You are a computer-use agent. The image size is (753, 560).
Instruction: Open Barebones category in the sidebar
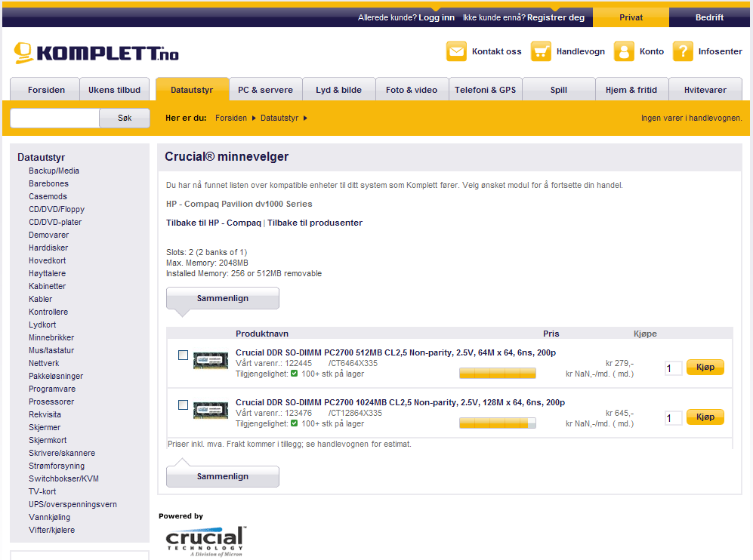pos(48,184)
